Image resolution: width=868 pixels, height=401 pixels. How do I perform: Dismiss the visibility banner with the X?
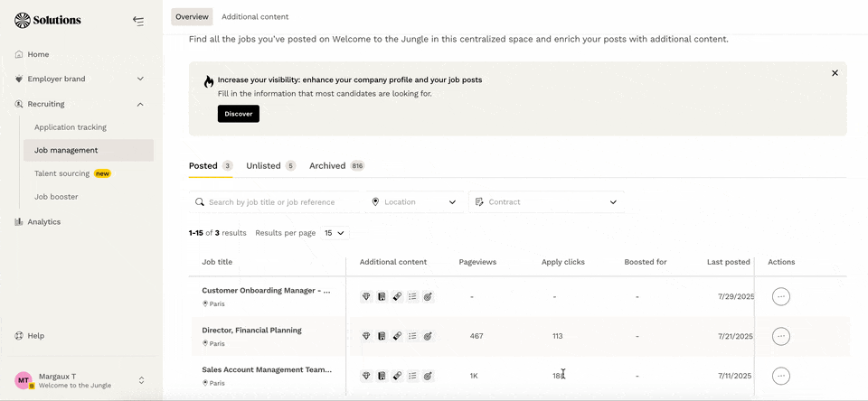[835, 73]
